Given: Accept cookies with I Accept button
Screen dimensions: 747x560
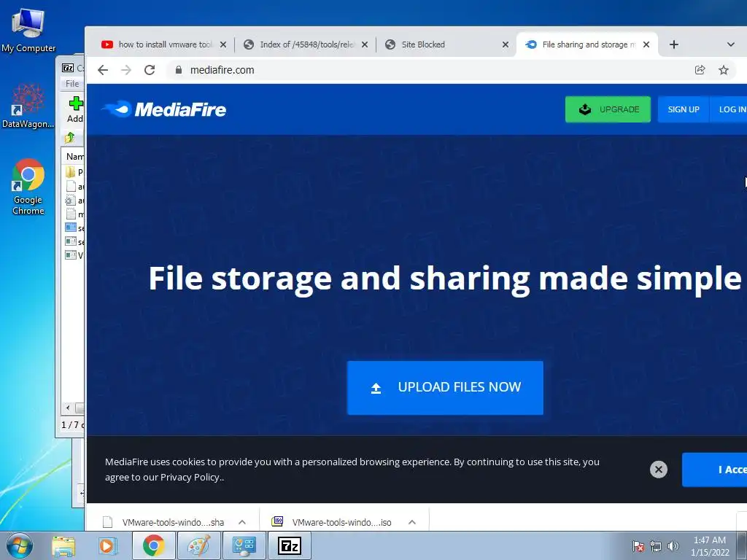Looking at the screenshot, I should click(715, 470).
